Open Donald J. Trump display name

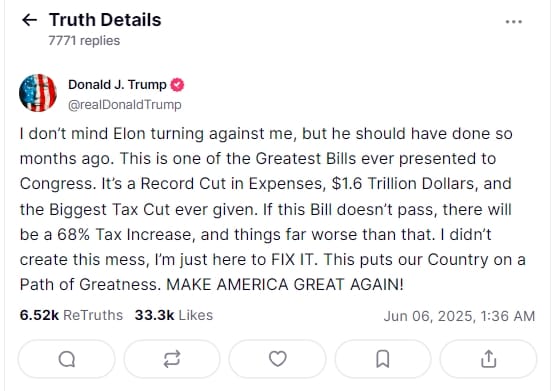[x=117, y=85]
